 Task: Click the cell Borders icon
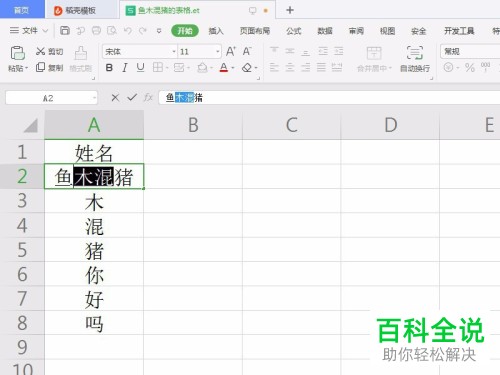[x=158, y=68]
